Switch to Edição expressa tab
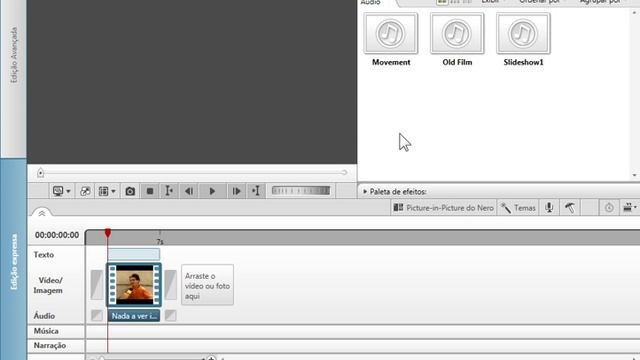This screenshot has height=360, width=640. (14, 261)
